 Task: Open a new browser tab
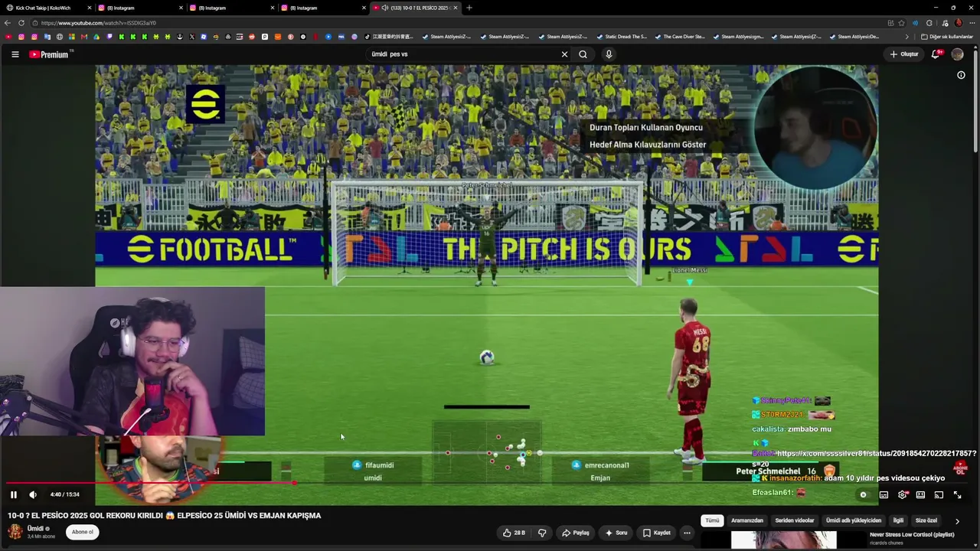pos(469,8)
